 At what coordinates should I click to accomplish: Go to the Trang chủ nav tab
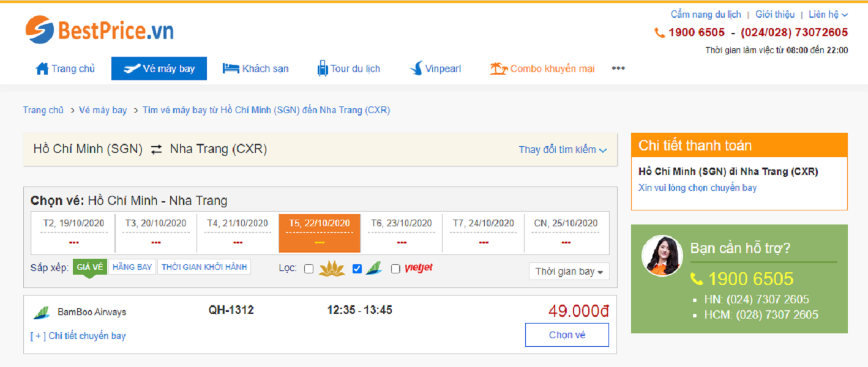[65, 69]
